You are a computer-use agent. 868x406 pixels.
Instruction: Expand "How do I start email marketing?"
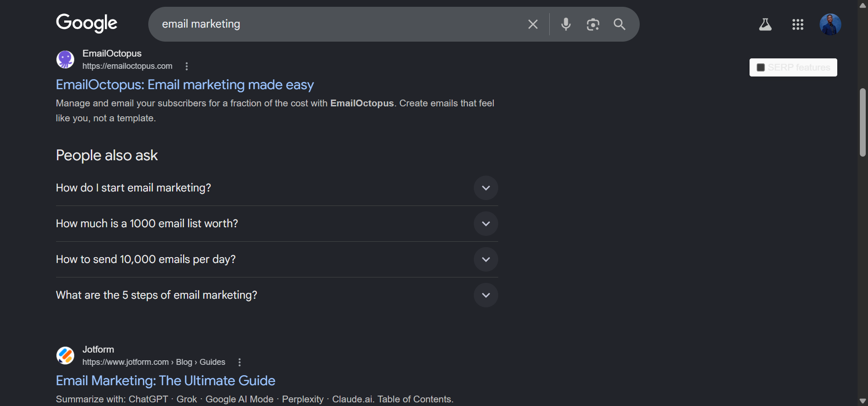point(277,188)
